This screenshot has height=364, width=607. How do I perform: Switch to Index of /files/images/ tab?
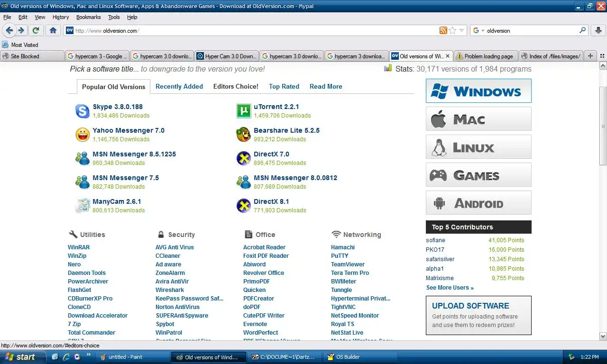(x=551, y=56)
